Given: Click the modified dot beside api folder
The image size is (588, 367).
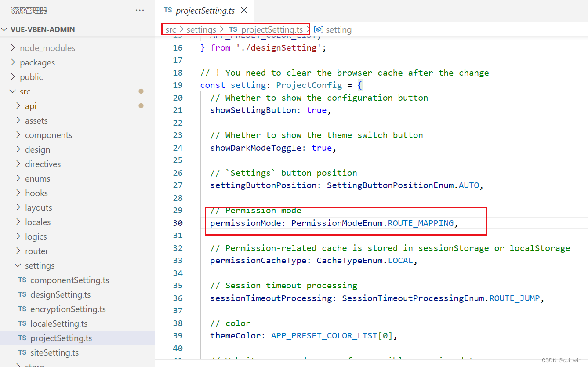Looking at the screenshot, I should 141,106.
